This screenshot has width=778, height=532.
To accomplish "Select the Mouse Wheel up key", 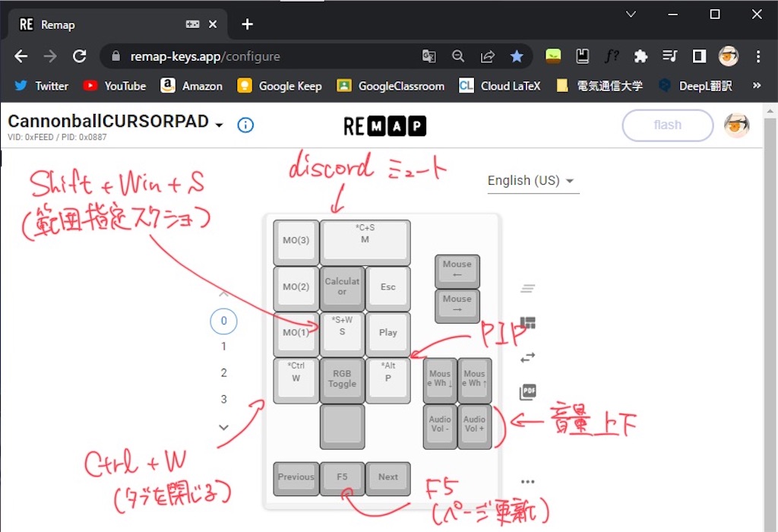I will 474,380.
